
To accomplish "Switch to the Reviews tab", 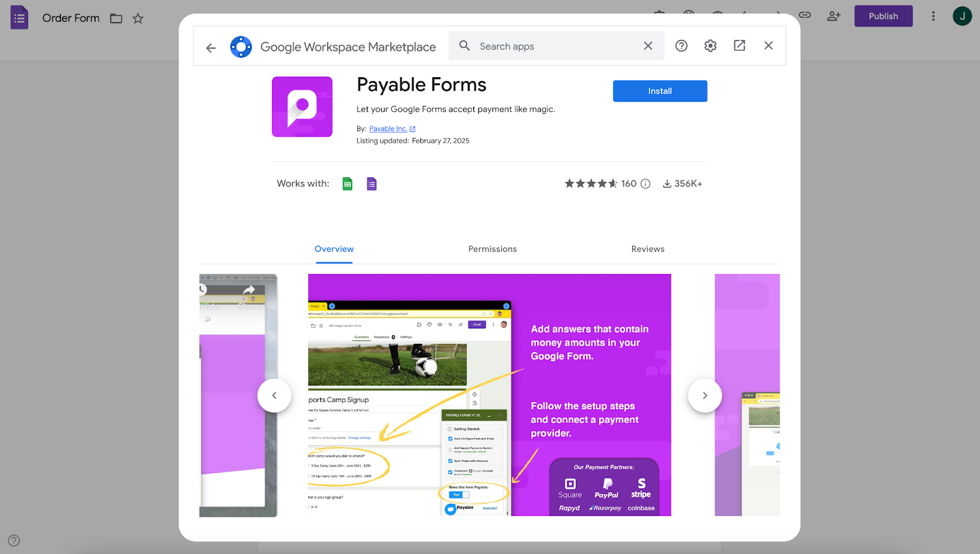I will (648, 249).
